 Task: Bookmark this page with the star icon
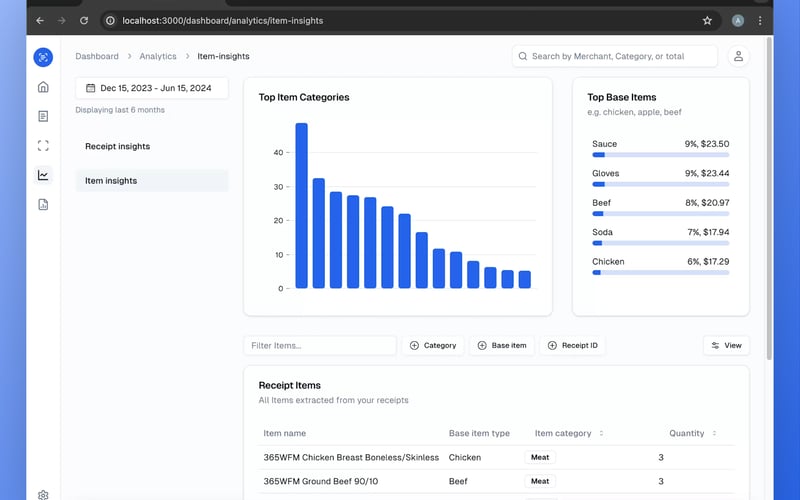coord(707,20)
